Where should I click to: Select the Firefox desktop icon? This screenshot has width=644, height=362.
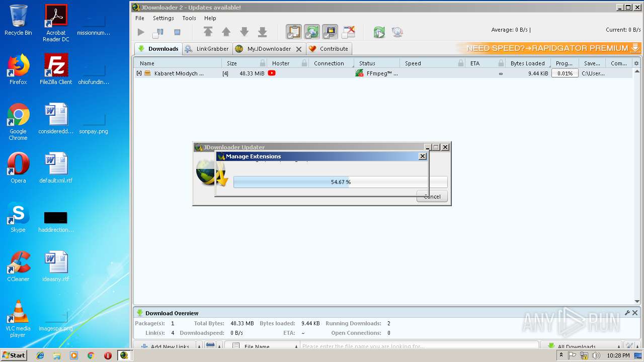(18, 69)
